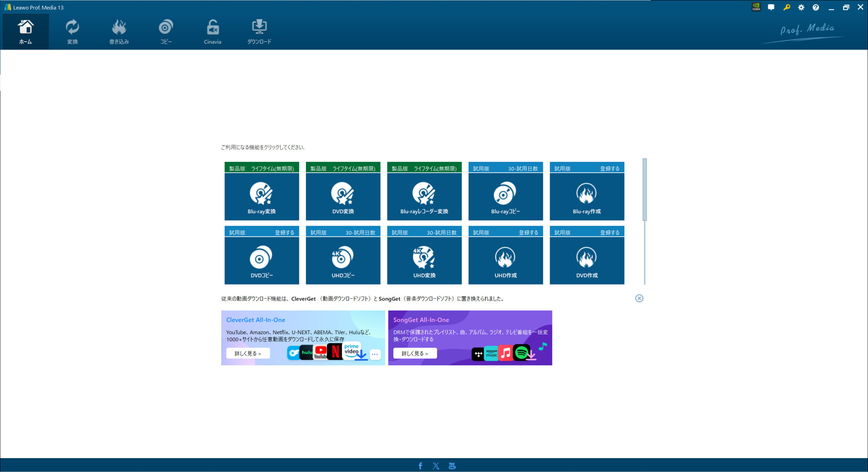This screenshot has height=472, width=868.
Task: Click the green 製品版 header above DVD変換
Action: 343,167
